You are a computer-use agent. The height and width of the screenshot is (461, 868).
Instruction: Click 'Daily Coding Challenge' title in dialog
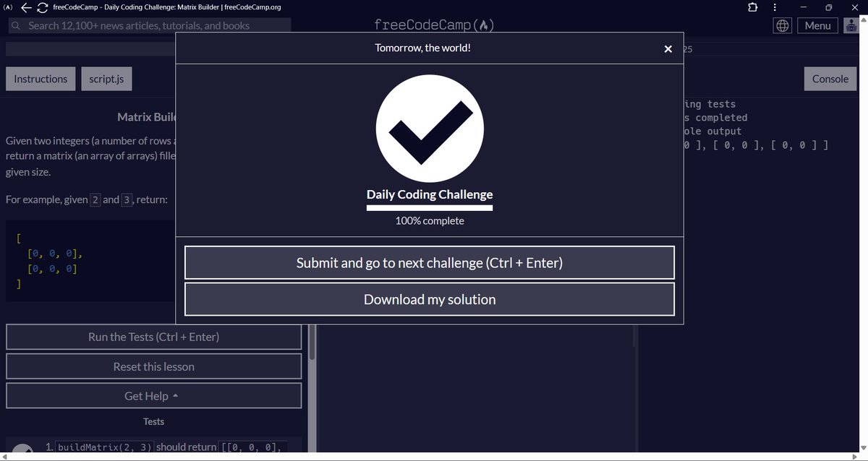click(x=430, y=194)
